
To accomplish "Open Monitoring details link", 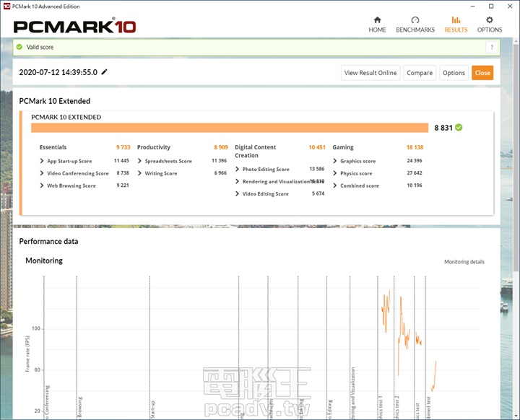I will (464, 262).
